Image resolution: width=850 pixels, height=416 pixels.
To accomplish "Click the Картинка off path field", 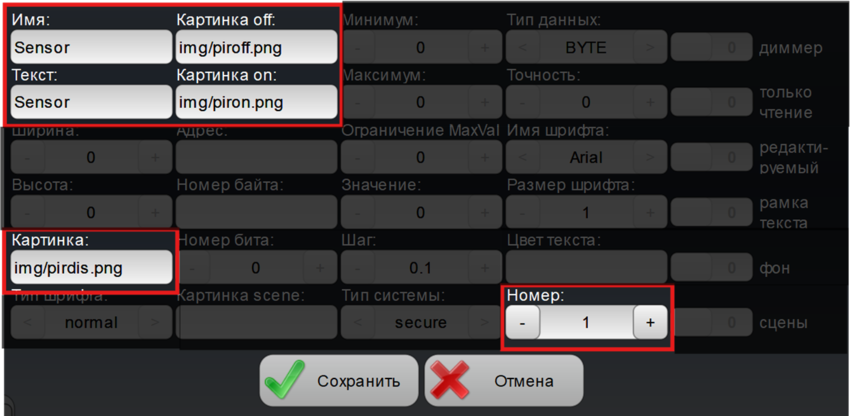I will (256, 47).
